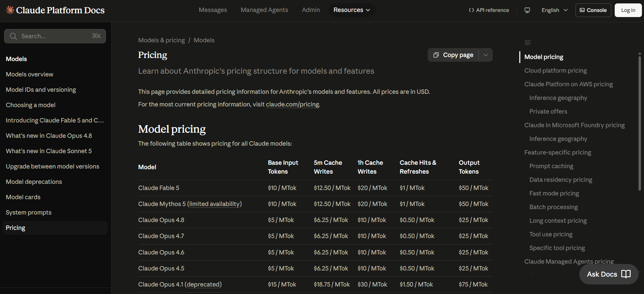
Task: Jump to Specific tool pricing section
Action: tap(557, 248)
